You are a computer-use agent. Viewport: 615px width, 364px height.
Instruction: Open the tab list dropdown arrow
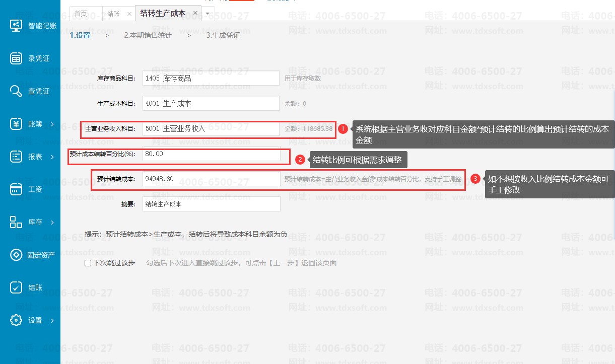pos(207,14)
